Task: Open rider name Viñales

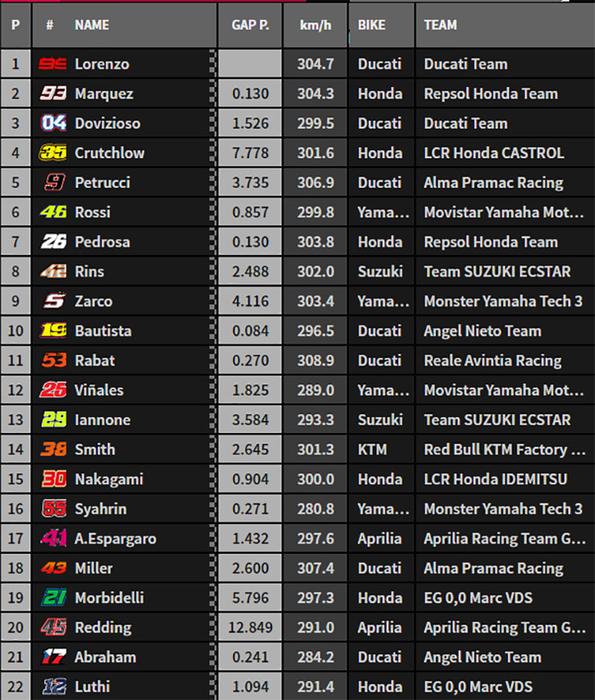Action: point(99,390)
